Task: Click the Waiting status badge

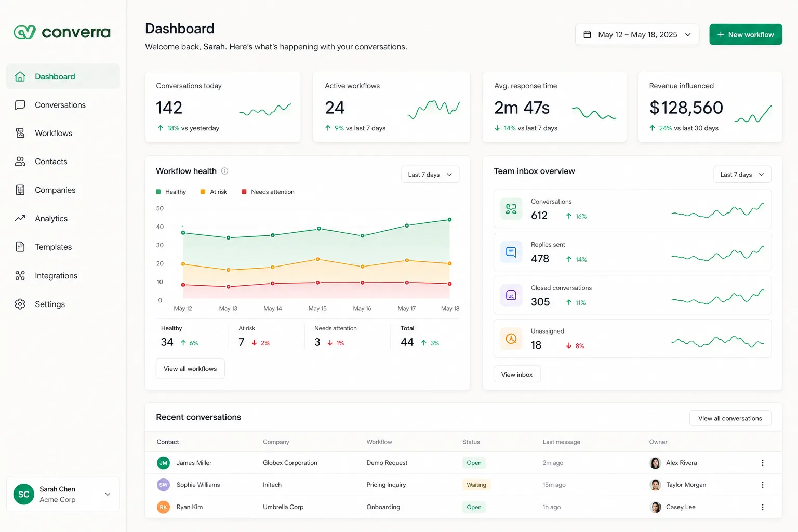Action: coord(476,485)
